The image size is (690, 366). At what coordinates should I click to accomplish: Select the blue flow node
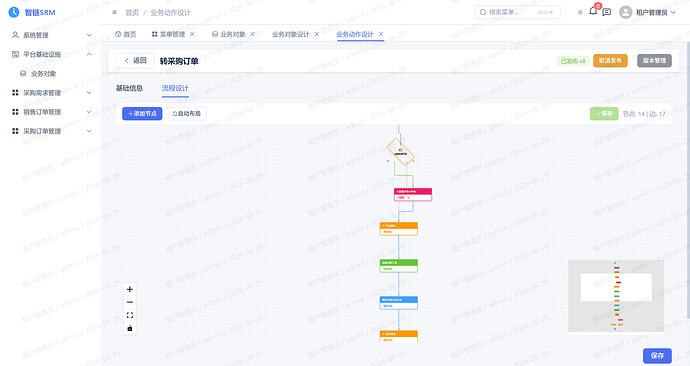point(399,303)
